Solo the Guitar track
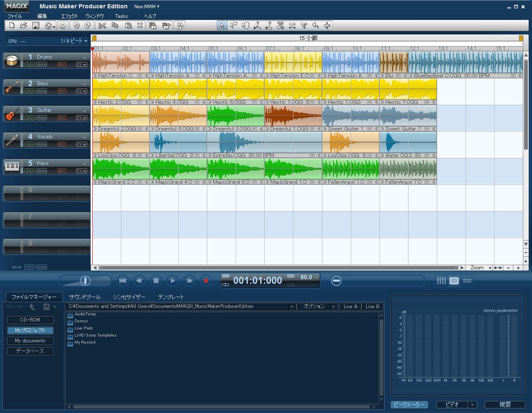Image resolution: width=532 pixels, height=413 pixels. click(x=30, y=118)
